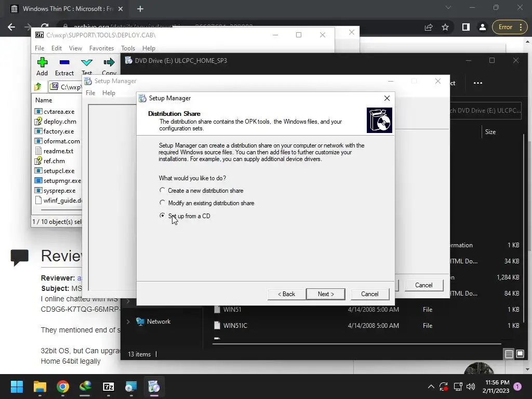
Task: Click the Share page icon in Chrome
Action: point(429,27)
